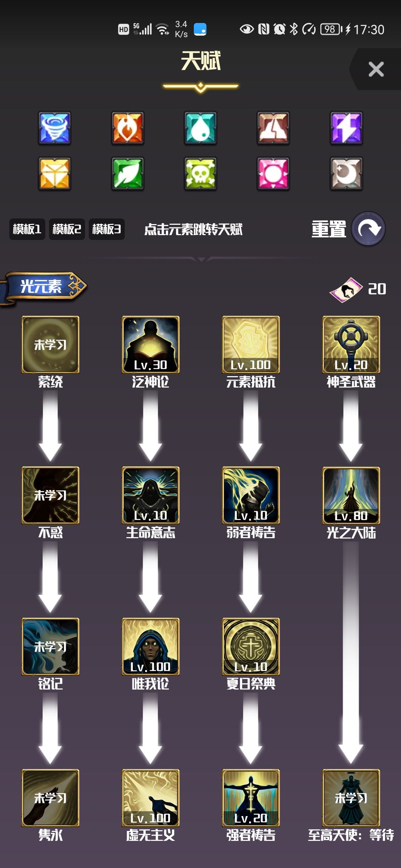Tap the 元素抵抗 Lv.100 talent icon

[251, 345]
